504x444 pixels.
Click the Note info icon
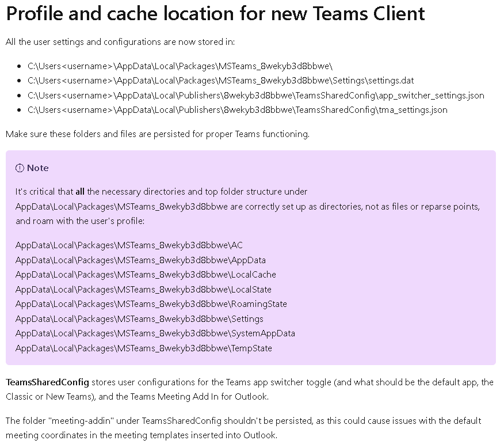click(x=20, y=168)
